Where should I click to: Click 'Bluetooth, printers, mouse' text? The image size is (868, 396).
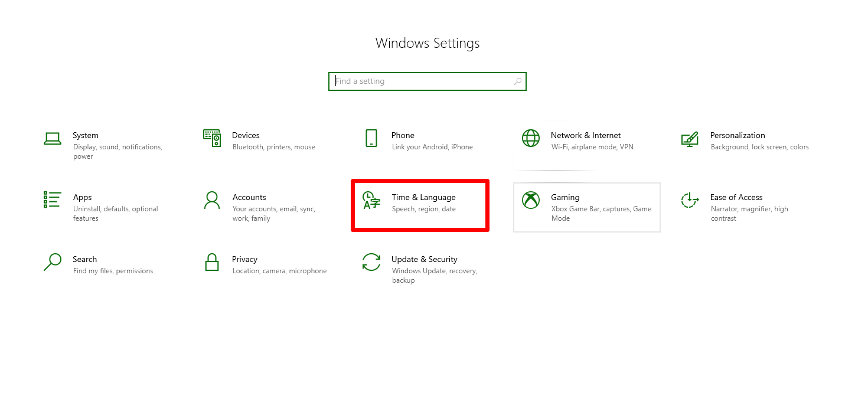coord(274,147)
